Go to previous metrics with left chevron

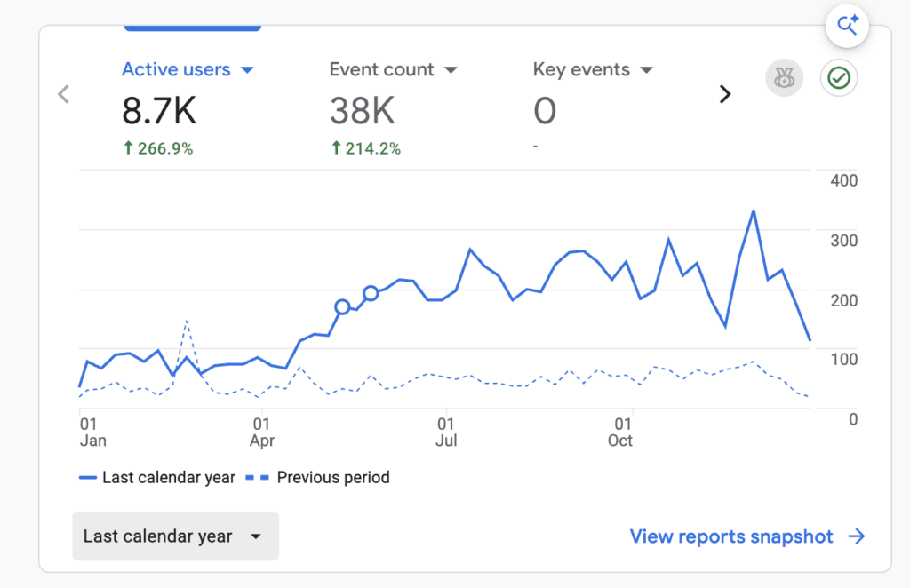tap(63, 94)
